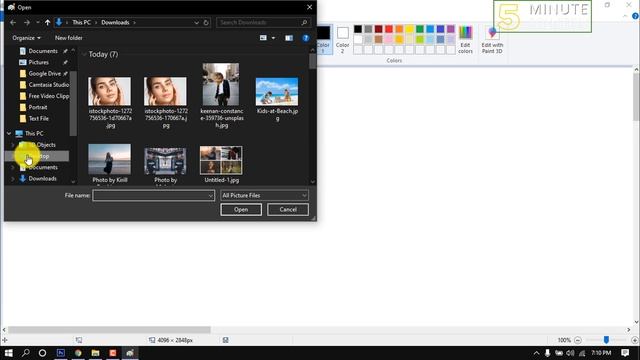The width and height of the screenshot is (640, 360).
Task: Open dialog help question mark
Action: coord(306,38)
